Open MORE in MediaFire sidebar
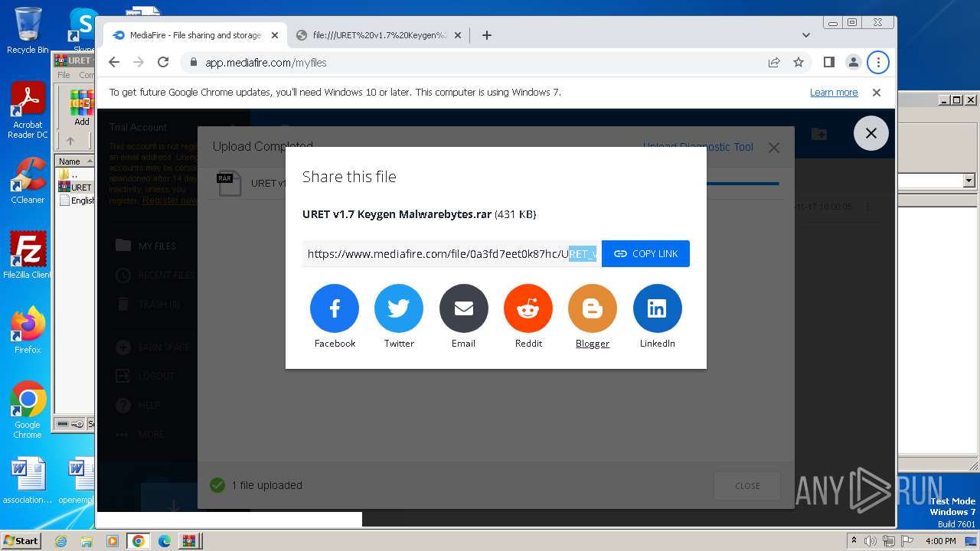Screen dimensions: 980x551 [x=140, y=435]
